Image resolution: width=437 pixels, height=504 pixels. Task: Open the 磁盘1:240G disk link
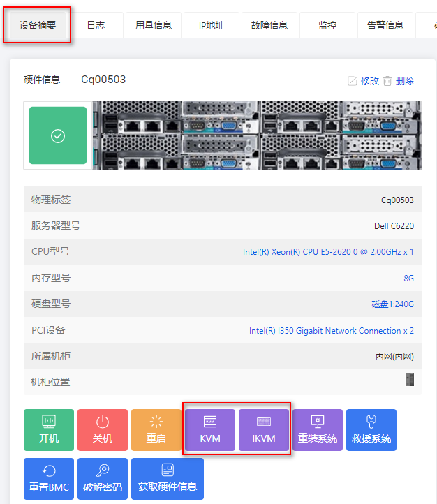pos(392,304)
